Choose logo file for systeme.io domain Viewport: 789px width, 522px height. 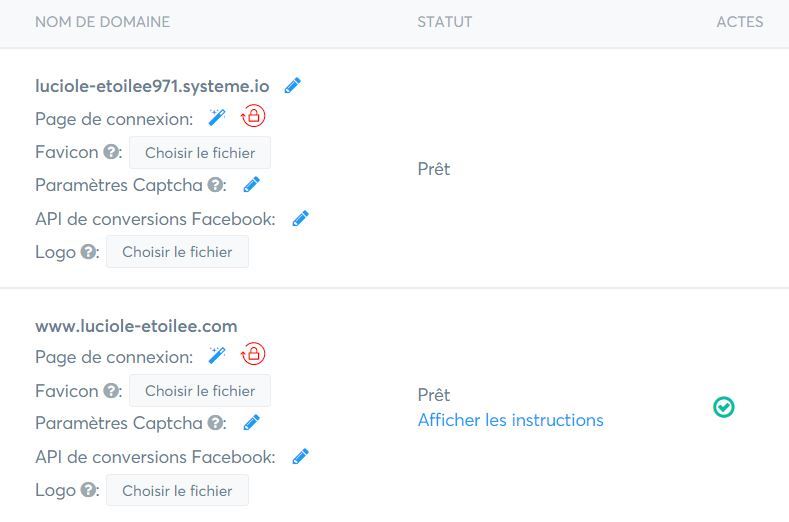click(177, 252)
